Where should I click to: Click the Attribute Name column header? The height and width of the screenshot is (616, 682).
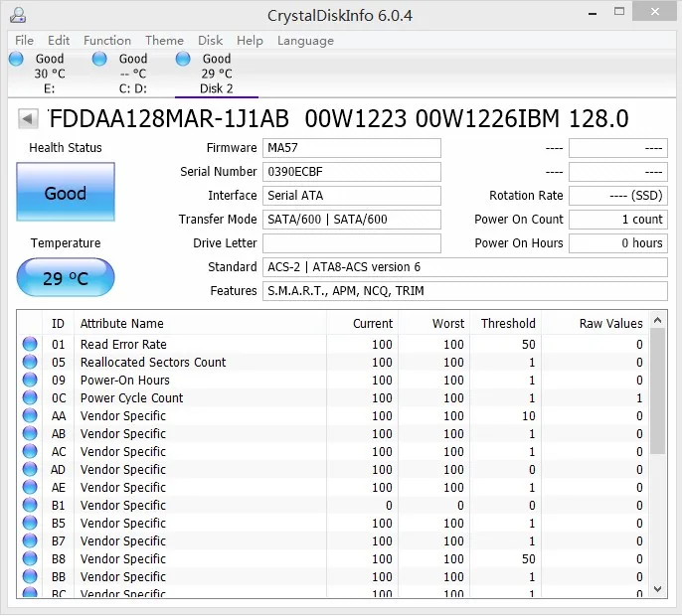200,324
